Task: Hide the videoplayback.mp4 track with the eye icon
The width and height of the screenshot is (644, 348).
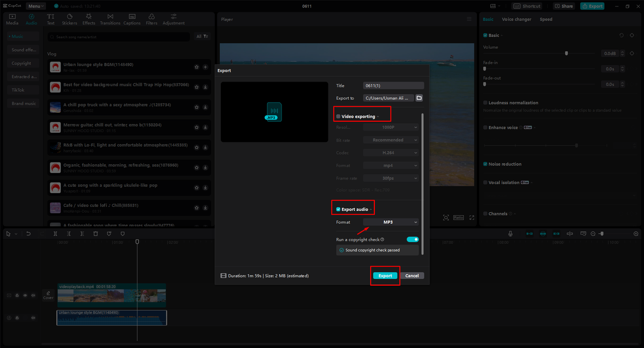Action: coord(25,296)
